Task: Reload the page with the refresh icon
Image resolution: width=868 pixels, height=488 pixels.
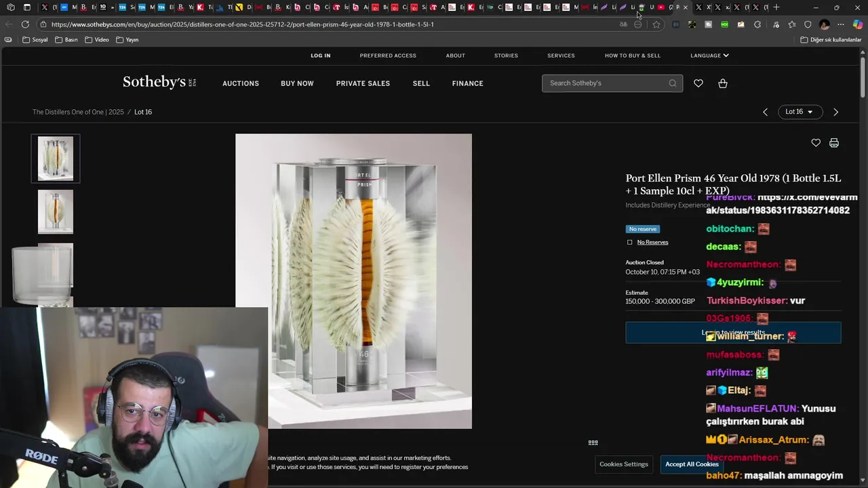Action: (25, 24)
